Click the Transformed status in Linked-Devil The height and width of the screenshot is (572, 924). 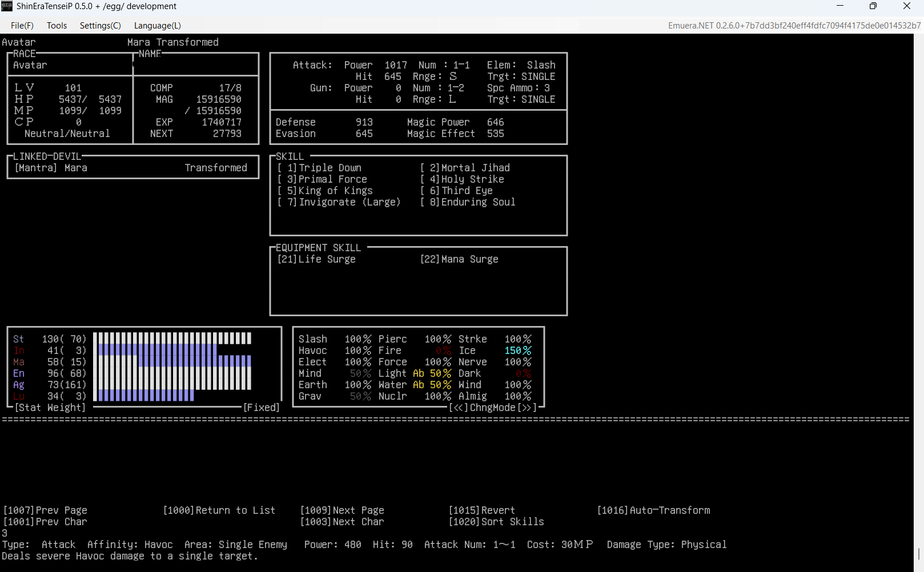pos(216,168)
